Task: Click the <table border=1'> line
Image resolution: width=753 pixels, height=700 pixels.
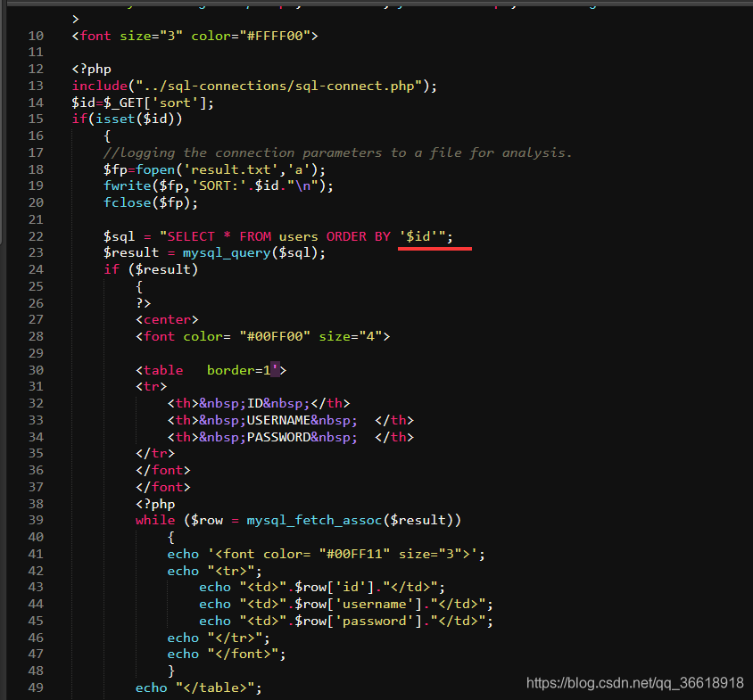Action: pyautogui.click(x=211, y=370)
